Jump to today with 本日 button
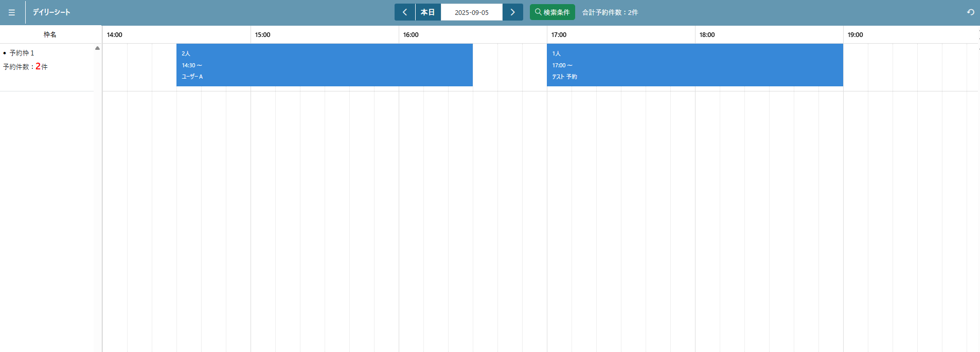980x352 pixels. [427, 12]
